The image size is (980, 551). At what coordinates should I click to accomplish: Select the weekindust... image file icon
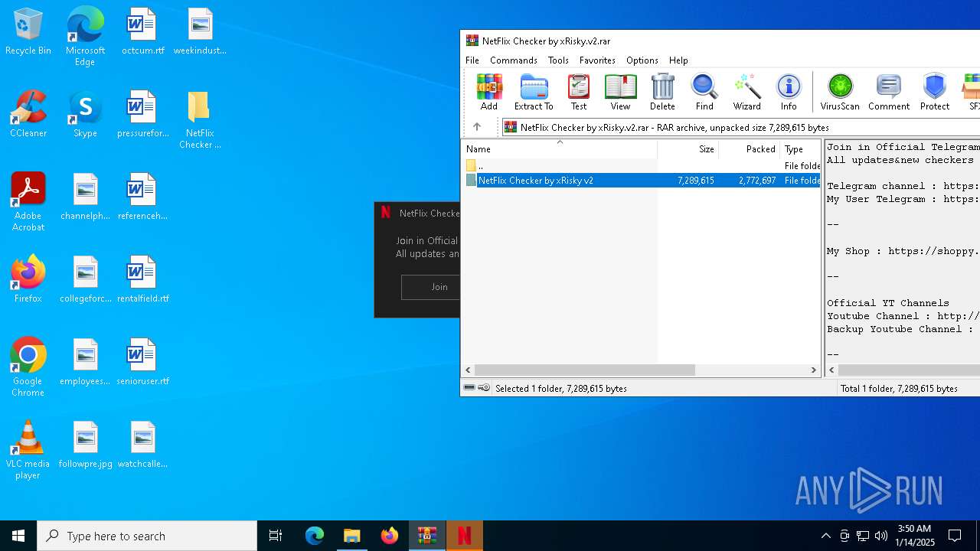tap(200, 32)
